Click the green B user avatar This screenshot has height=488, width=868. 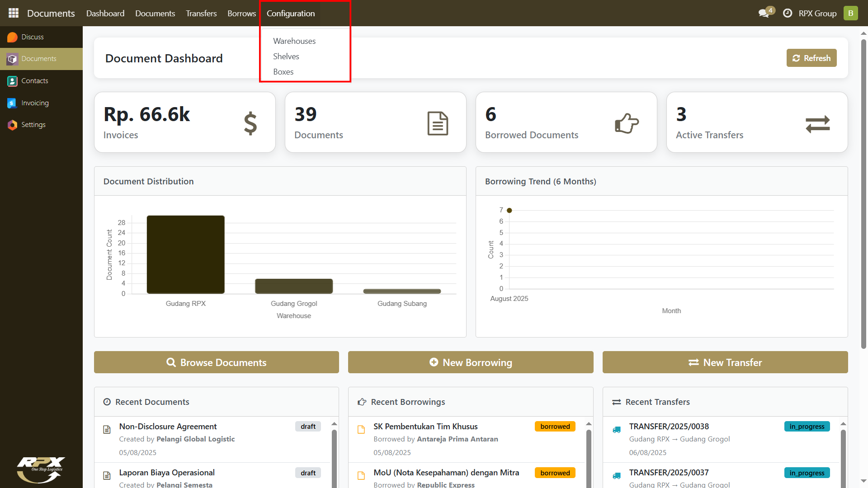click(850, 13)
